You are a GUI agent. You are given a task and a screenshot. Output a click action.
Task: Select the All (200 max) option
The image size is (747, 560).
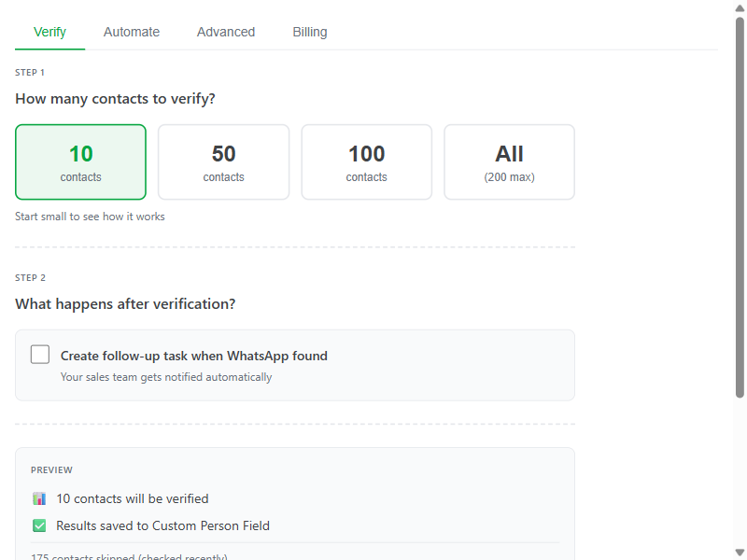point(509,161)
